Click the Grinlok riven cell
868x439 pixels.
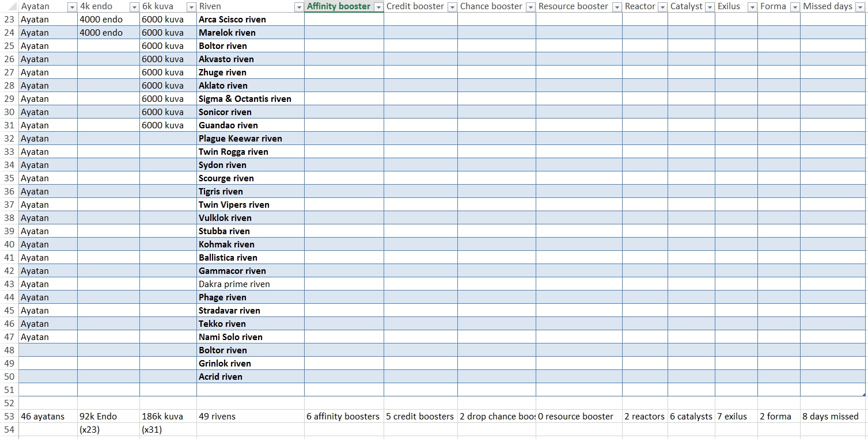click(251, 363)
